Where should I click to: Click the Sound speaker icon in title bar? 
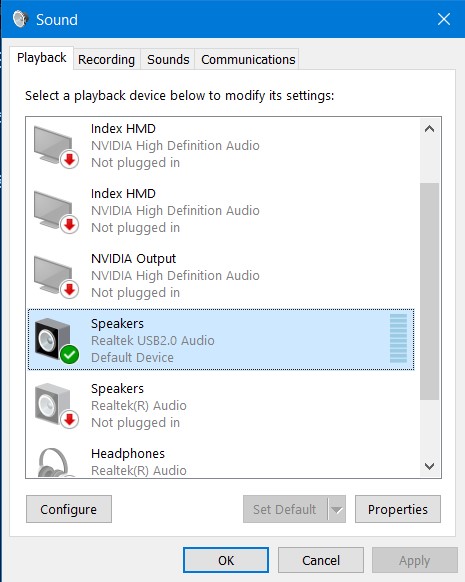(x=20, y=19)
